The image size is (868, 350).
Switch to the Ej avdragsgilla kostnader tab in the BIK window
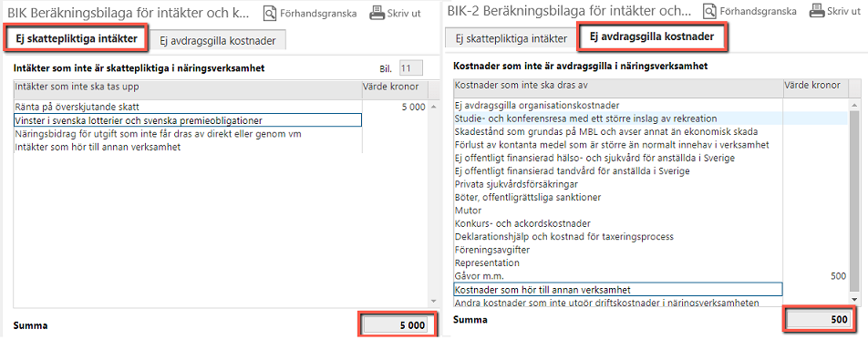tap(218, 40)
